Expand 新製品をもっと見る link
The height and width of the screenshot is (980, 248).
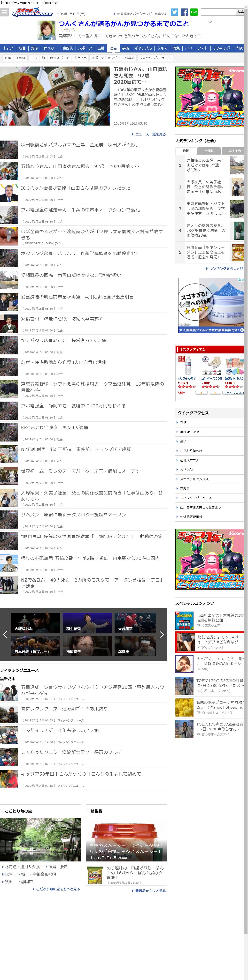click(150, 890)
